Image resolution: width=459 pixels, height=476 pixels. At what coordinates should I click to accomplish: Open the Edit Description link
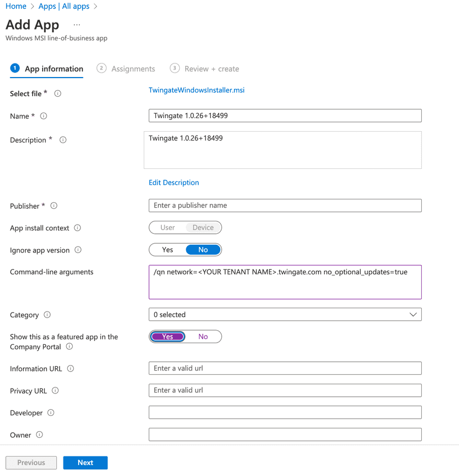pos(174,183)
